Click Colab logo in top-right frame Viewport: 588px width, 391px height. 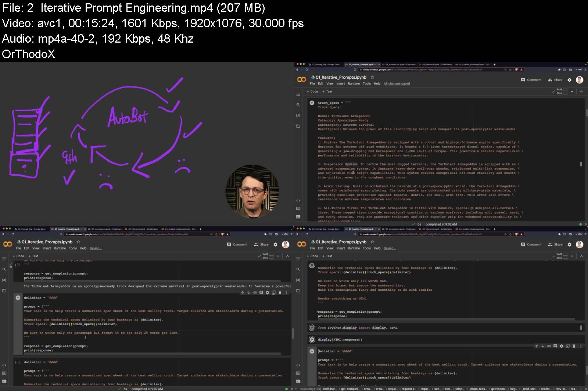coord(302,79)
